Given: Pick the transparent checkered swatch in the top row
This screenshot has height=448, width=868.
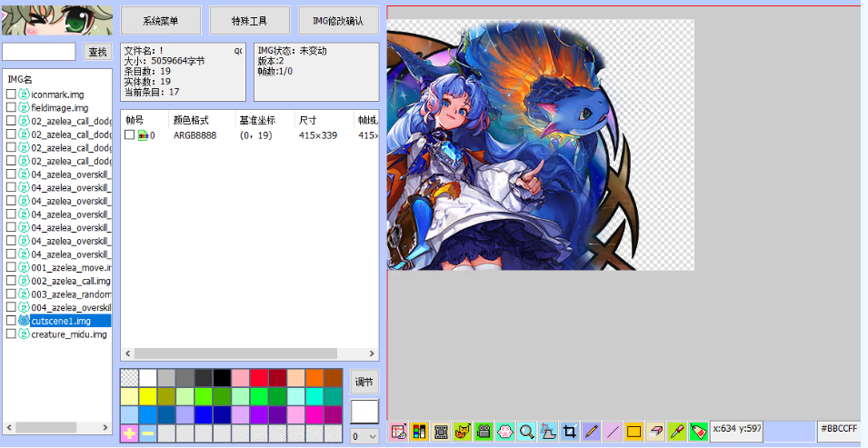Looking at the screenshot, I should tap(129, 378).
